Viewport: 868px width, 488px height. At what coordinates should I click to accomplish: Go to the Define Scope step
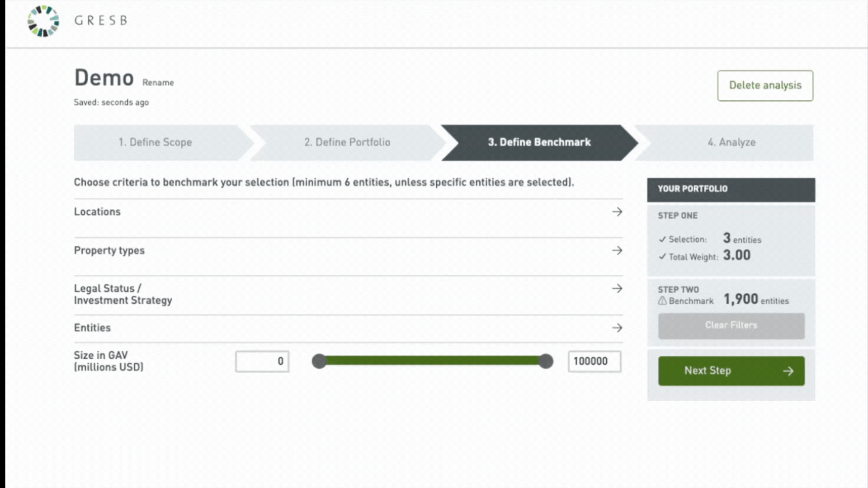[155, 142]
